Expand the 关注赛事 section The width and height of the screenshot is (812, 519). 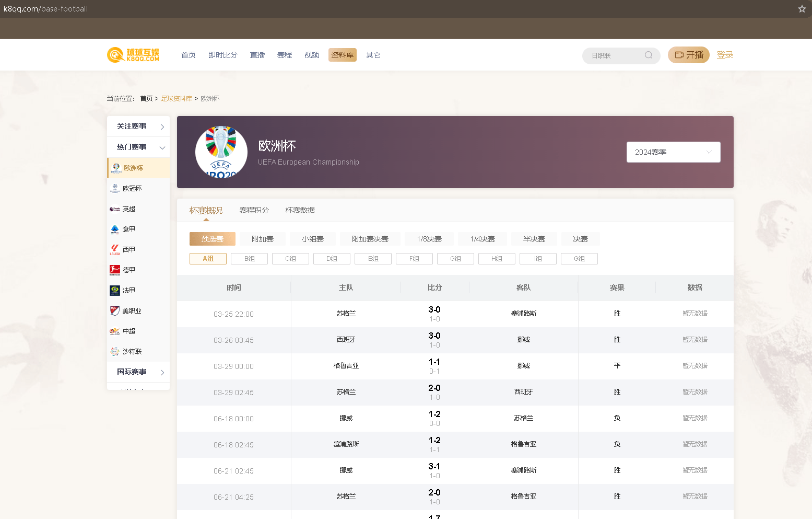(x=138, y=126)
